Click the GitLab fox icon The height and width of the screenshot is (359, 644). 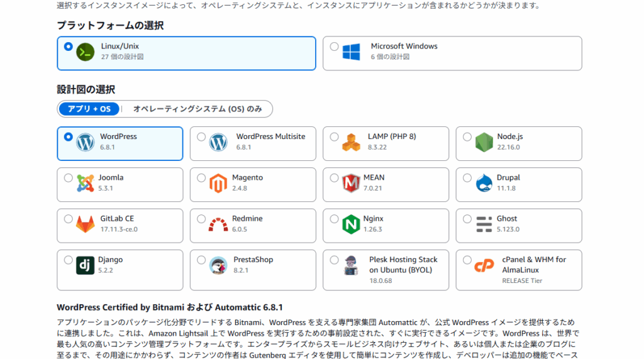(x=86, y=224)
